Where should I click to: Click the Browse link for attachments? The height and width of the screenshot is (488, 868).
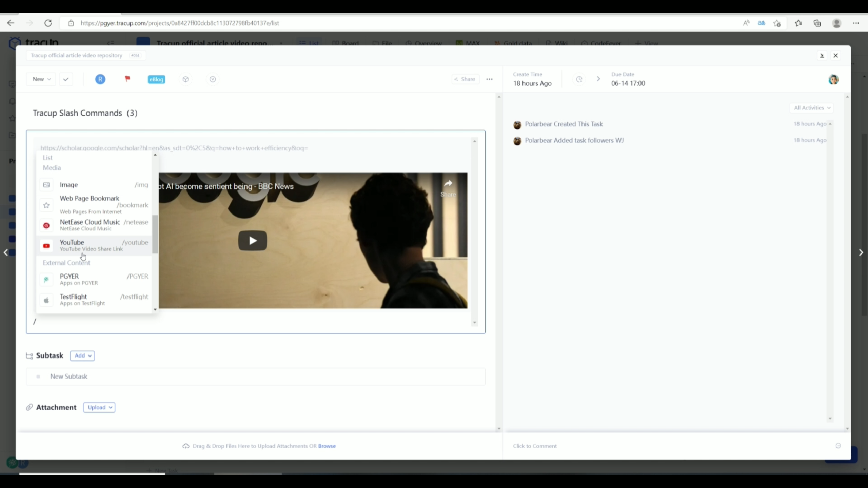[x=327, y=446]
